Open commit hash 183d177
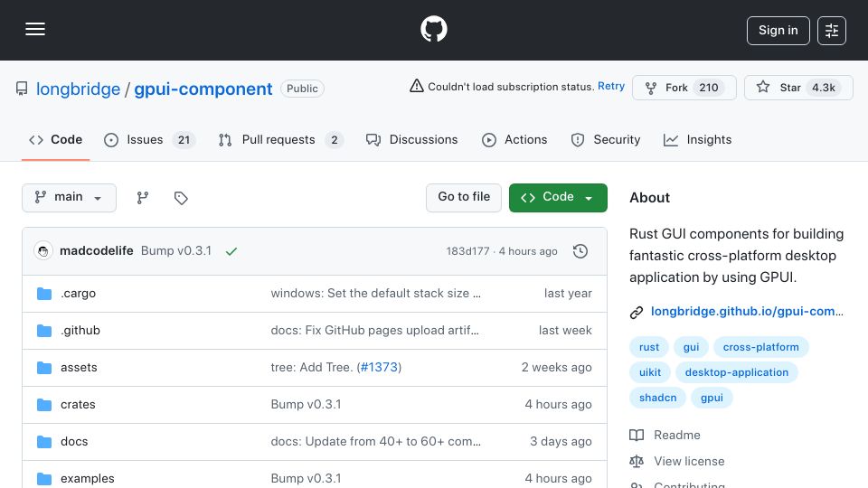868x488 pixels. click(467, 251)
